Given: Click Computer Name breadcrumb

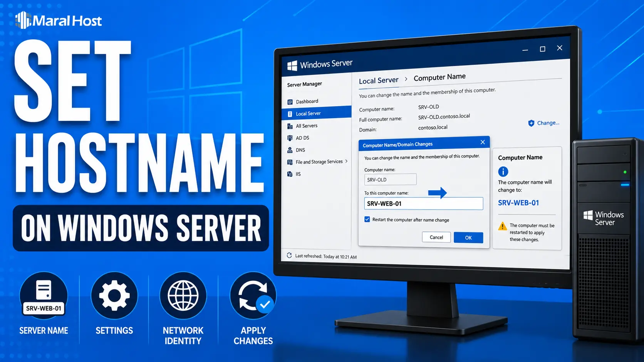Looking at the screenshot, I should (439, 77).
